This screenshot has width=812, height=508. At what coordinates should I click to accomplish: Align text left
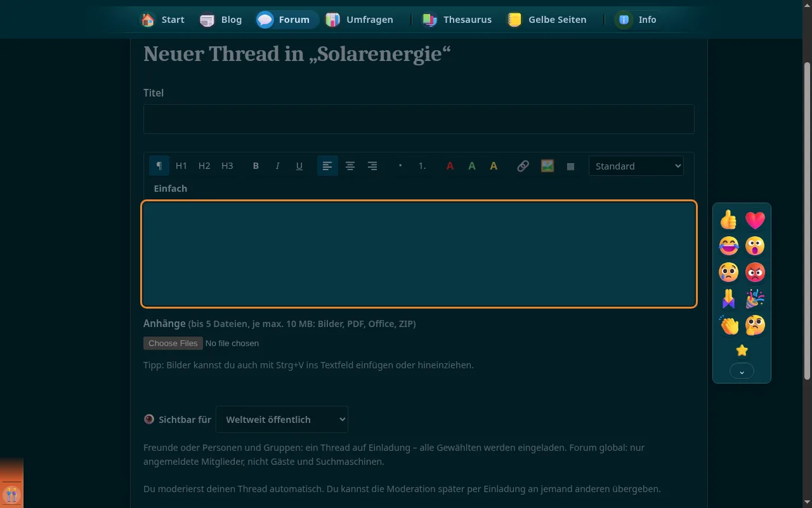click(327, 166)
